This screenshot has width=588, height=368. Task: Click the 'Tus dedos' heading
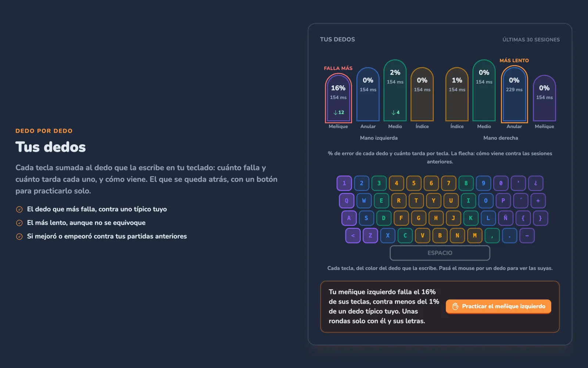point(50,147)
